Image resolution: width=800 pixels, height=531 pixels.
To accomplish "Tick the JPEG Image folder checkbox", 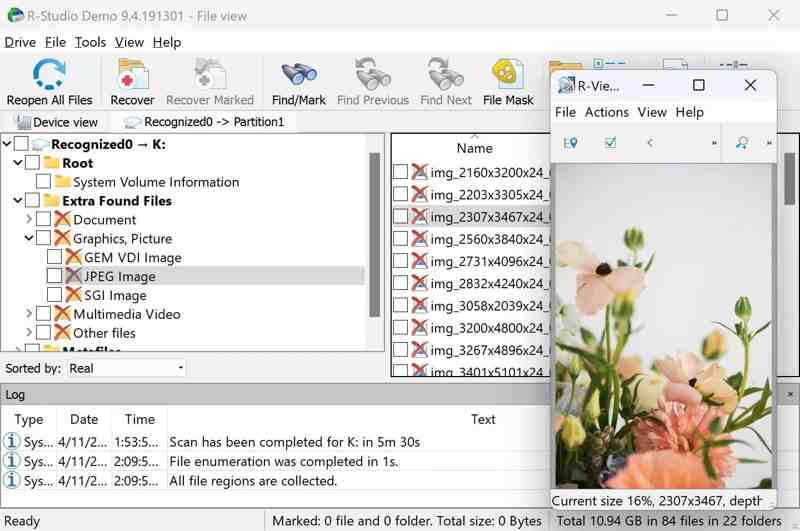I will [x=55, y=276].
